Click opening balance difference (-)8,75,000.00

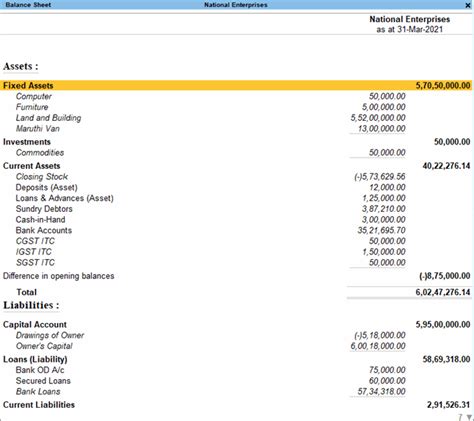(x=445, y=276)
